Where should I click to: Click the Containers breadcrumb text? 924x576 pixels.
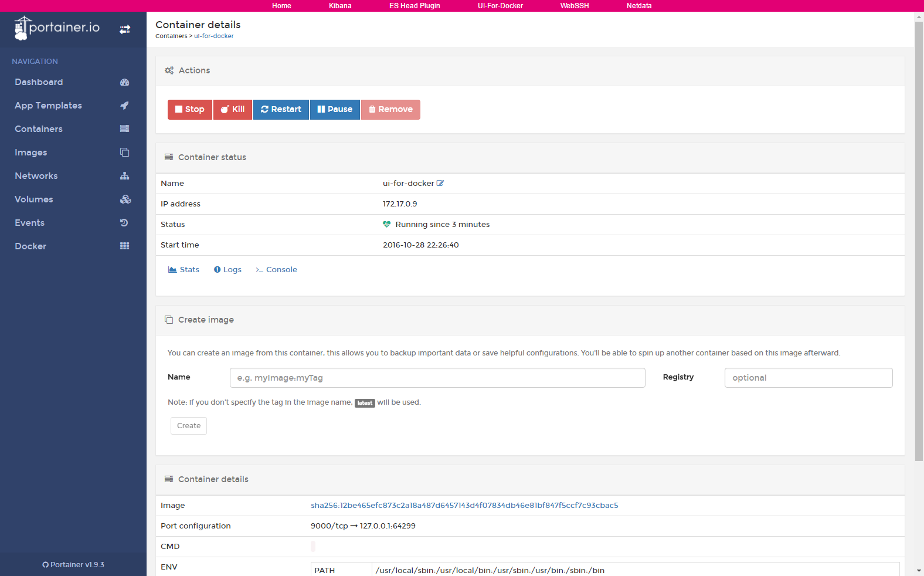coord(171,36)
